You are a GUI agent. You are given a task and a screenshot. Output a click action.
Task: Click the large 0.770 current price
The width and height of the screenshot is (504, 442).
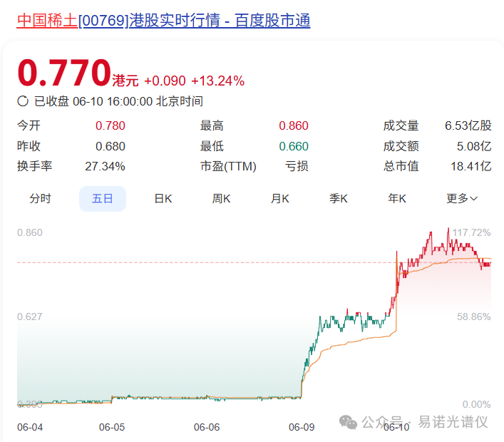pyautogui.click(x=63, y=73)
